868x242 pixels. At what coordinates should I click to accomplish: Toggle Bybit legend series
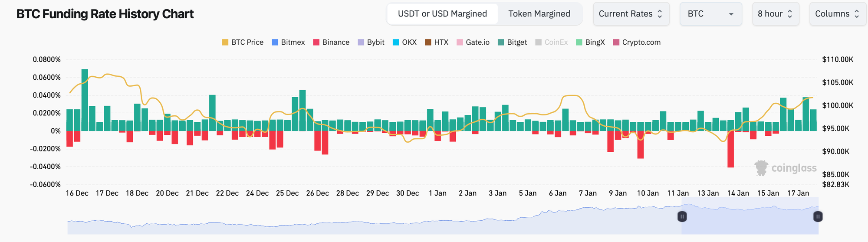371,42
